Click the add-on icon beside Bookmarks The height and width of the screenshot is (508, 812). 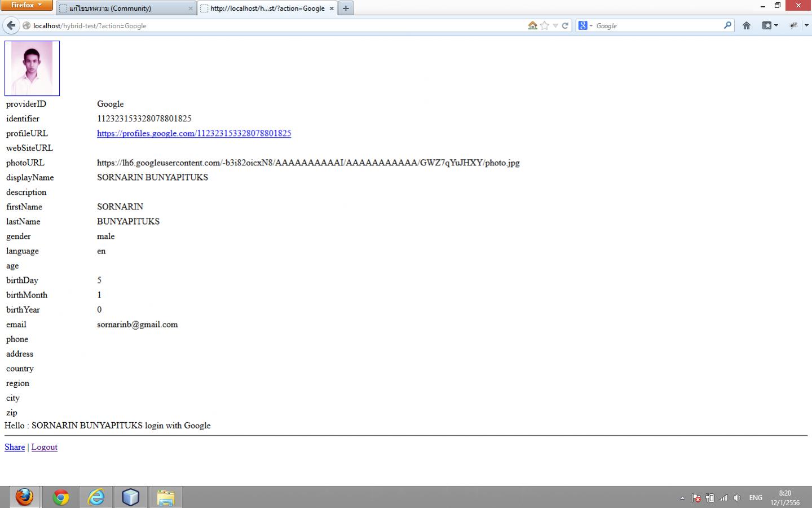tap(794, 25)
